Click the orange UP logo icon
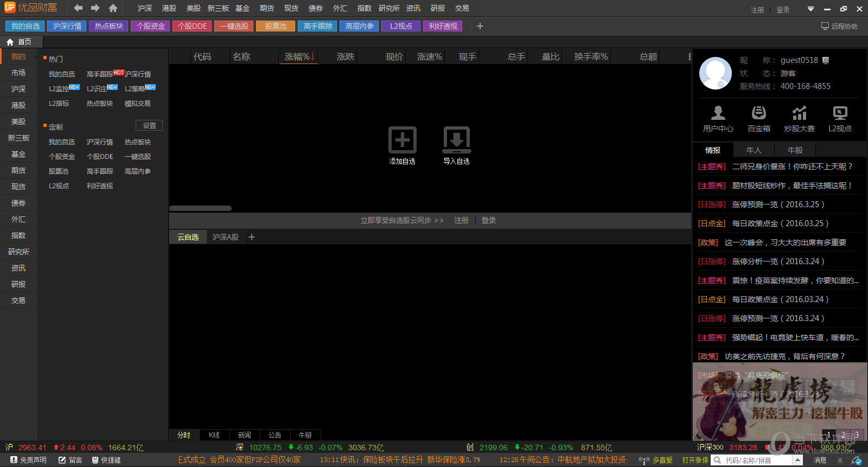The image size is (868, 467). click(10, 8)
